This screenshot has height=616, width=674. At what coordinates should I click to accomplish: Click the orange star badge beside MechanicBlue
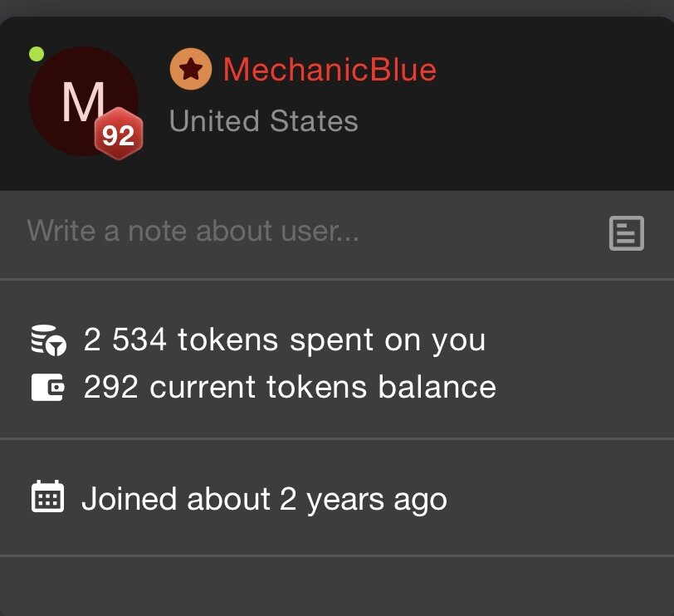191,70
